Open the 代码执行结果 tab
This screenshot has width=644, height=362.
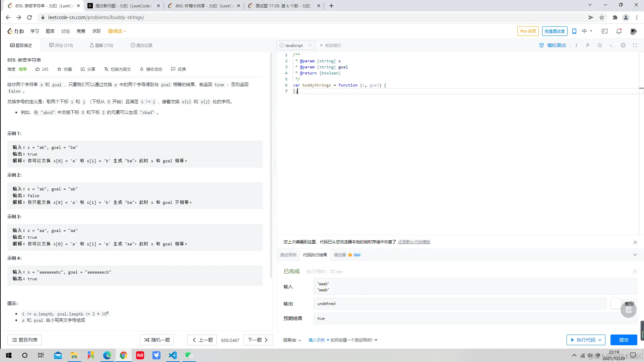[314, 255]
